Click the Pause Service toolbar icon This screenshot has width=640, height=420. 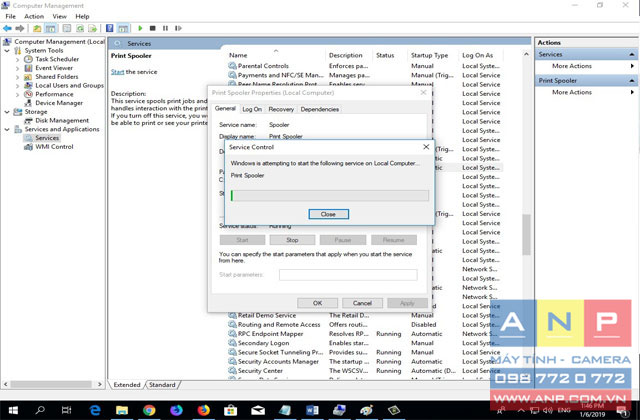pos(165,28)
